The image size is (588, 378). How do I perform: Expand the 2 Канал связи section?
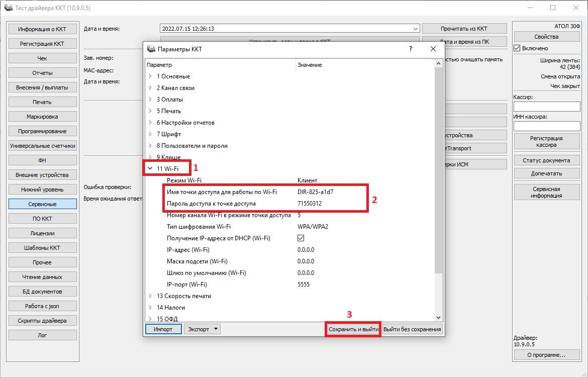pos(150,88)
